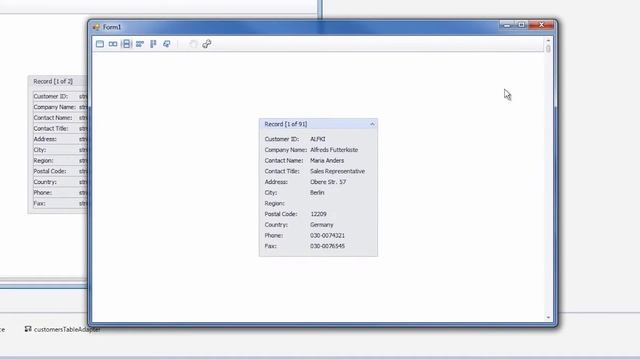The width and height of the screenshot is (640, 360).
Task: Select the City value Berlin
Action: click(317, 193)
